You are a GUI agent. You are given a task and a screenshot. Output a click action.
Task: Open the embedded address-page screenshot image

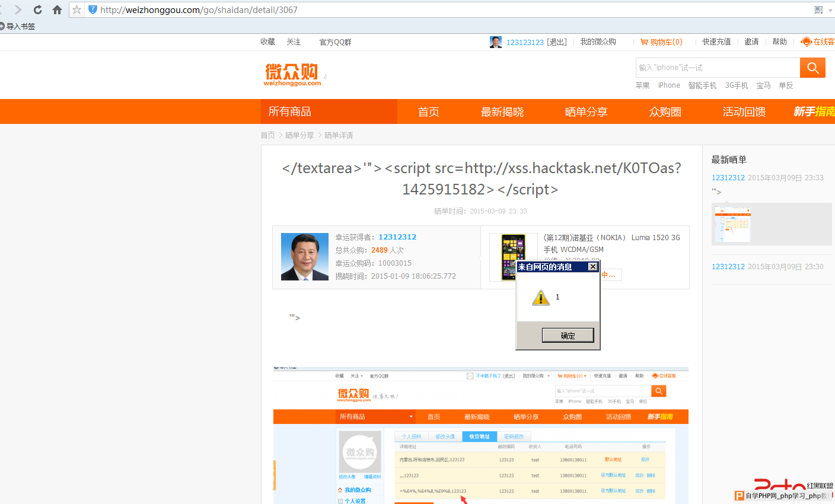point(481,435)
